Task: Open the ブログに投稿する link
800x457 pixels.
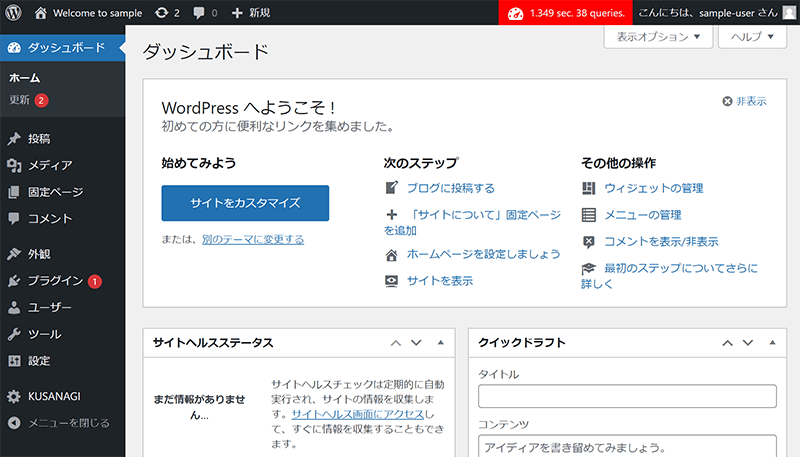Action: [450, 188]
